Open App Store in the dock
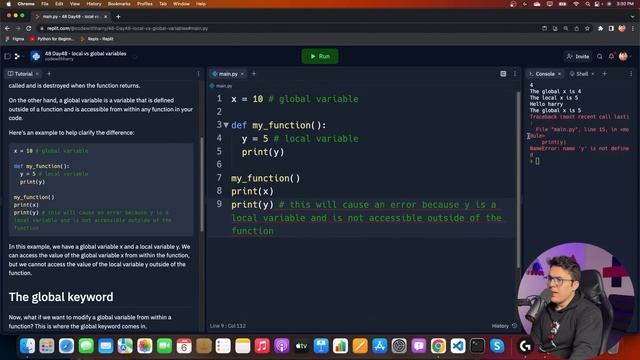The image size is (640, 360). click(380, 346)
